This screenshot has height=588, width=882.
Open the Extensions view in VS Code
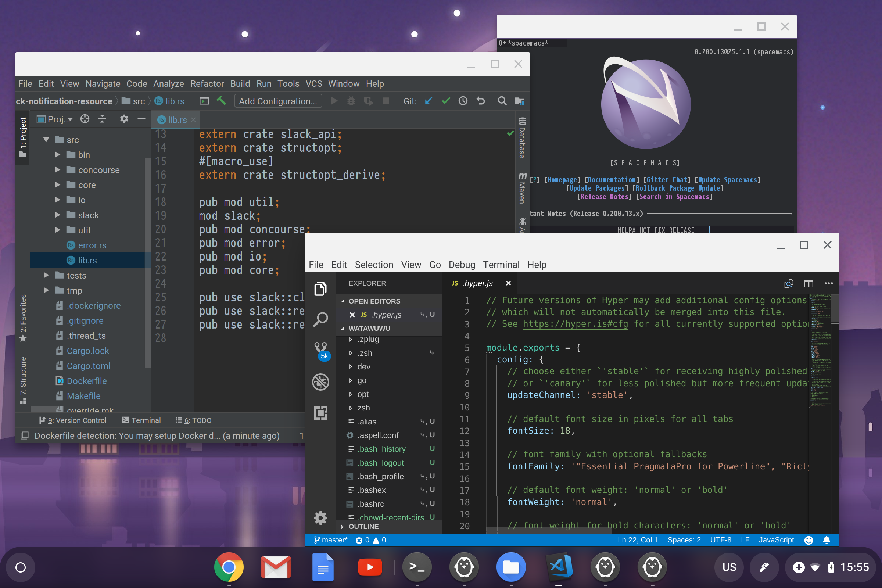(320, 413)
